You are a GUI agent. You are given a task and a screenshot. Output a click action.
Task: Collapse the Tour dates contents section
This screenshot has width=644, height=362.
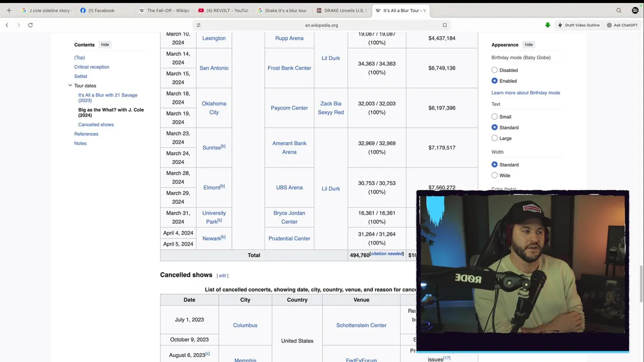(70, 85)
